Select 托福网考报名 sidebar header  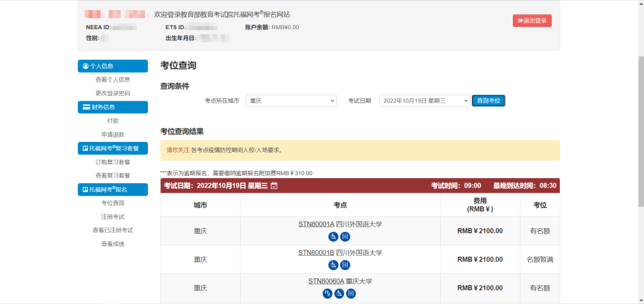coord(113,190)
